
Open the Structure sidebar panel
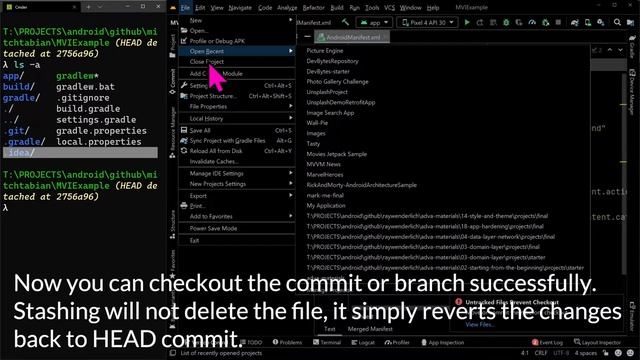click(x=173, y=224)
